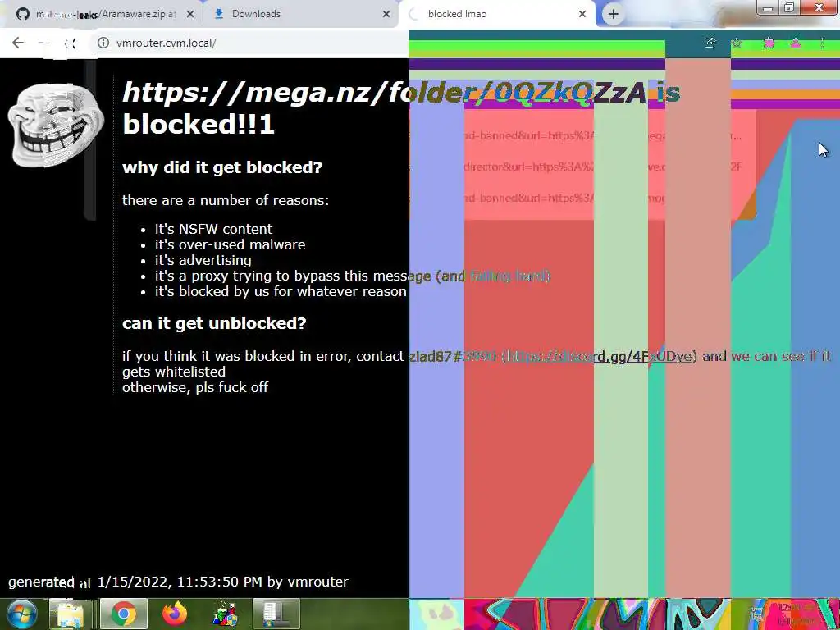Click the generated timestamp footer text
This screenshot has width=840, height=630.
(x=178, y=582)
